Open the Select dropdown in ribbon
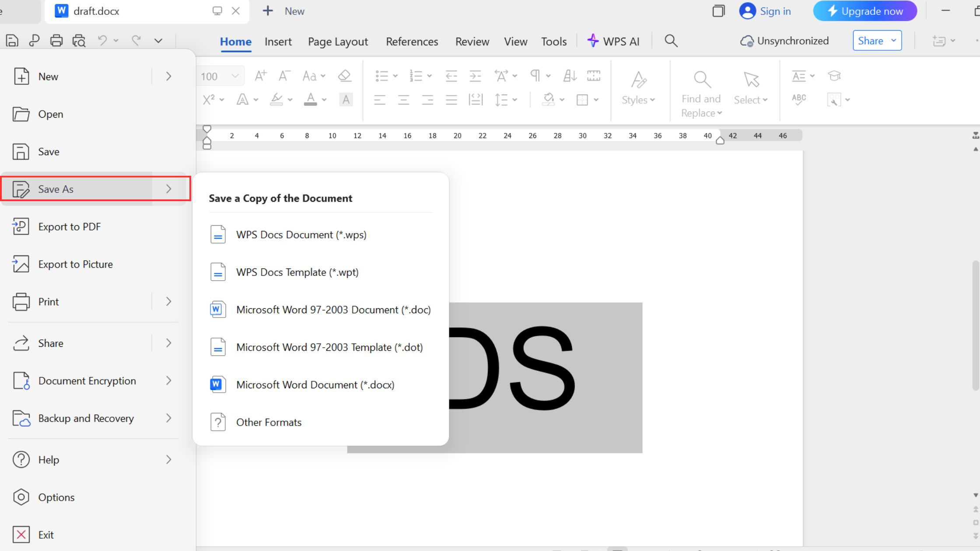 click(x=751, y=100)
